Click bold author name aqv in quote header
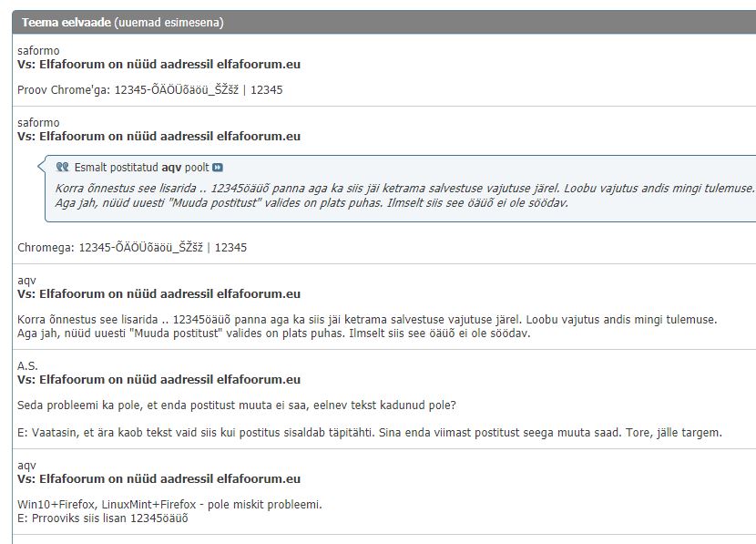The height and width of the screenshot is (544, 756). coord(171,168)
